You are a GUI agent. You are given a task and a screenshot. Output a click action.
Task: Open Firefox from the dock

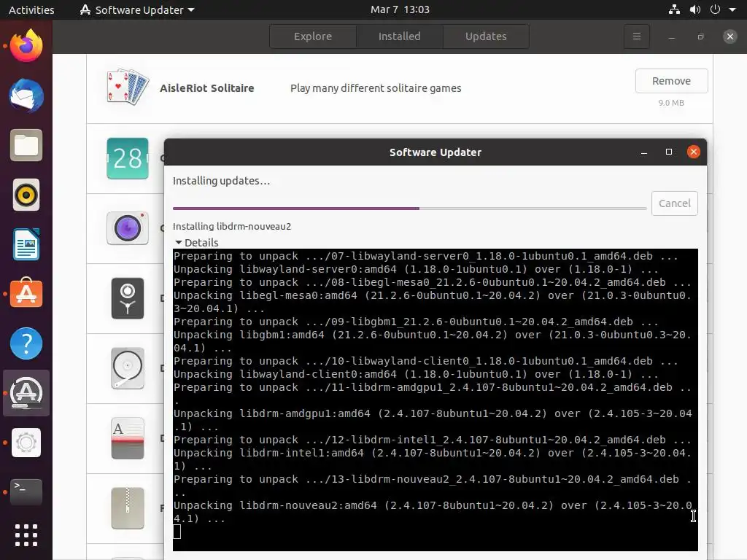[26, 46]
